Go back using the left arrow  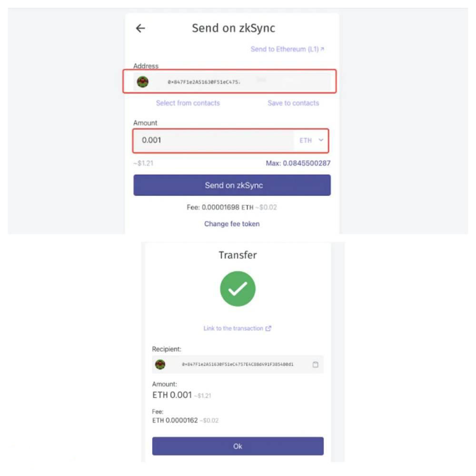click(140, 28)
